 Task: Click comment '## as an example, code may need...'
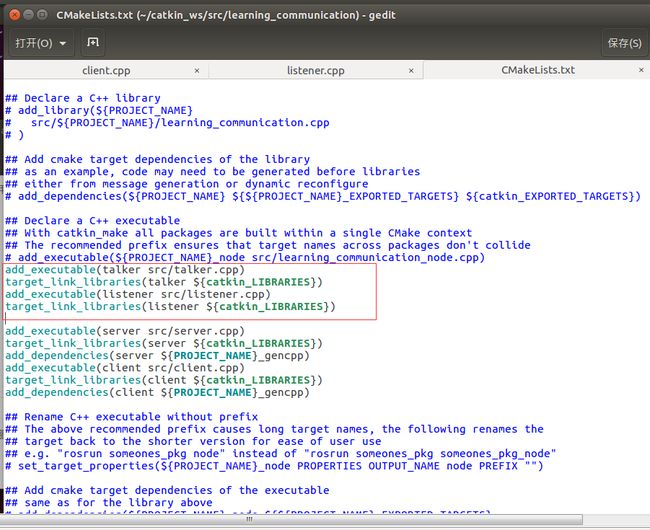click(x=213, y=172)
